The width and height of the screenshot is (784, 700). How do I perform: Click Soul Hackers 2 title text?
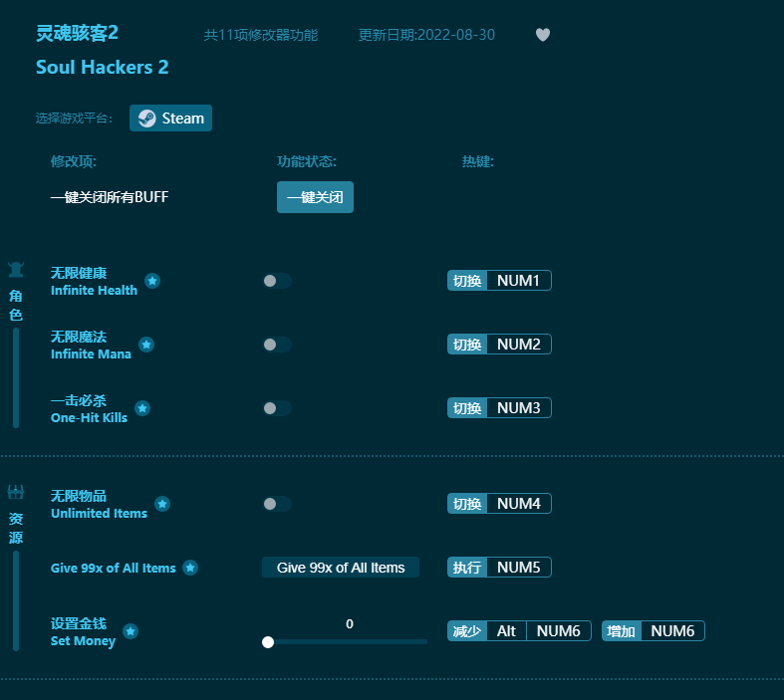102,67
